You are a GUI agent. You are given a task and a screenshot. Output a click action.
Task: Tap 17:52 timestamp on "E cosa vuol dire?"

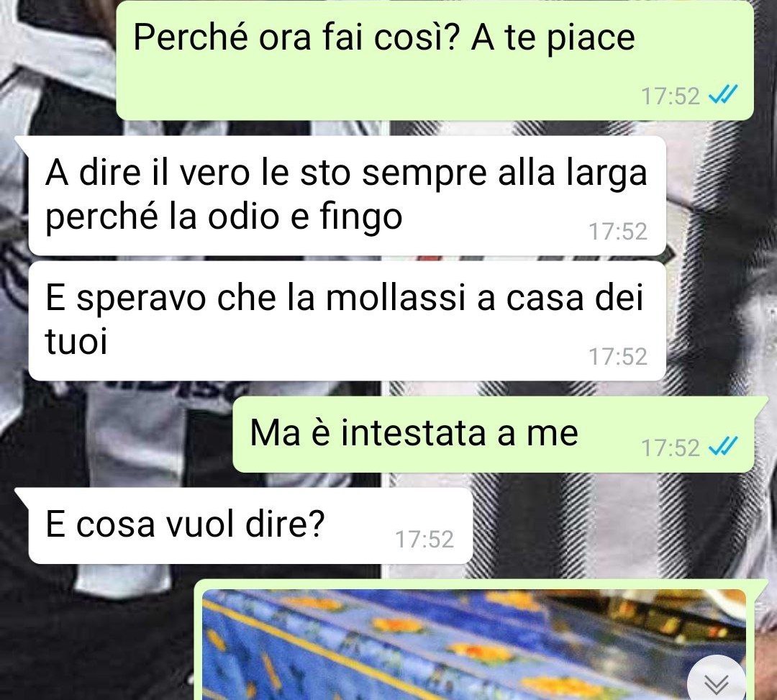424,540
